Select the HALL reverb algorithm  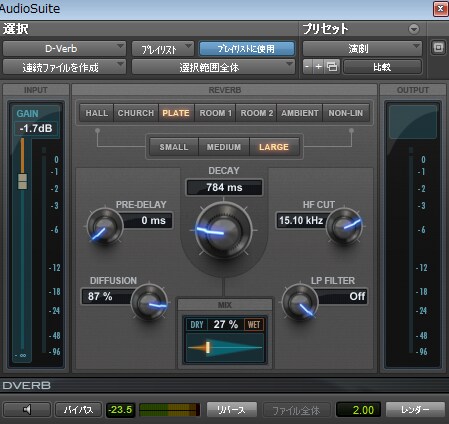pos(97,113)
